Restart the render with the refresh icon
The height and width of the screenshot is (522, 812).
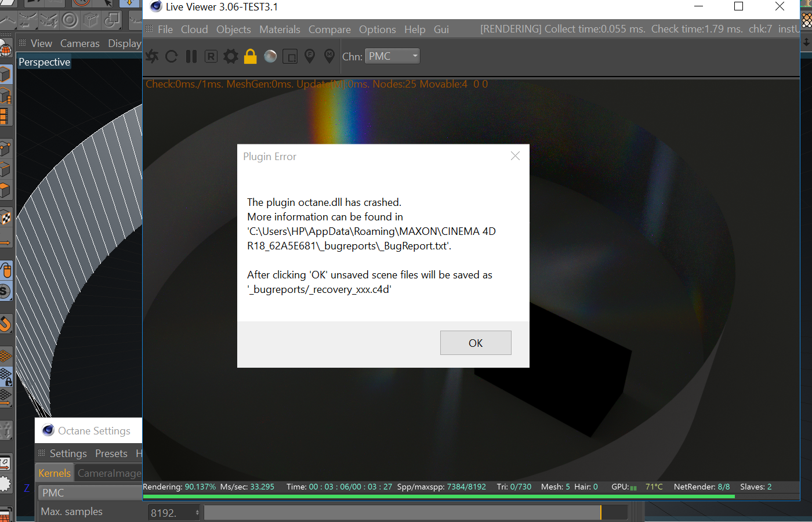pyautogui.click(x=172, y=56)
